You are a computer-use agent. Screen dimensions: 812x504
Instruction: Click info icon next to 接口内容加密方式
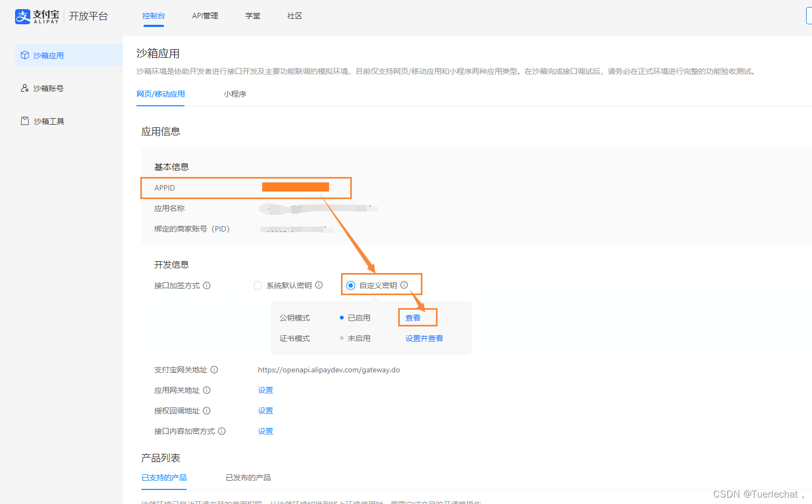[x=222, y=431]
